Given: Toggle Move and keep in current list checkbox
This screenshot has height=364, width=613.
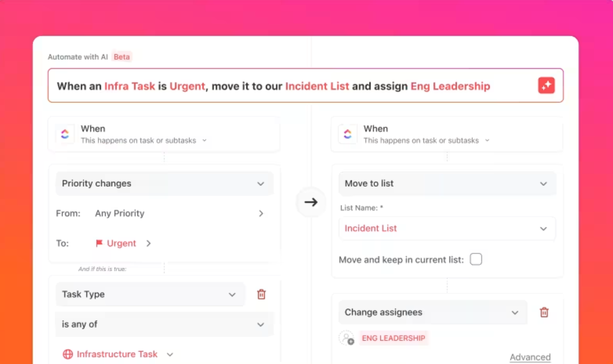Looking at the screenshot, I should click(476, 260).
